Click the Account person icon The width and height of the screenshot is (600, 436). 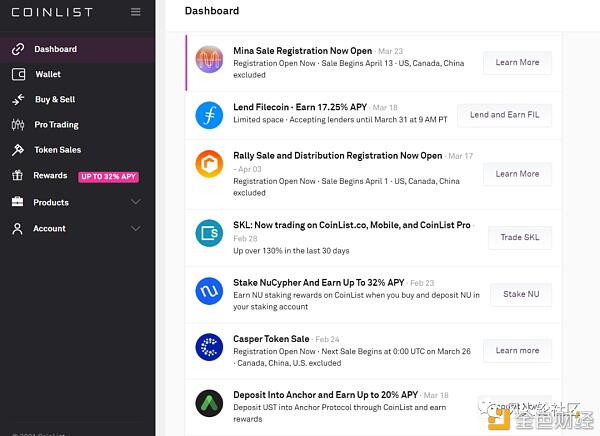click(x=17, y=229)
